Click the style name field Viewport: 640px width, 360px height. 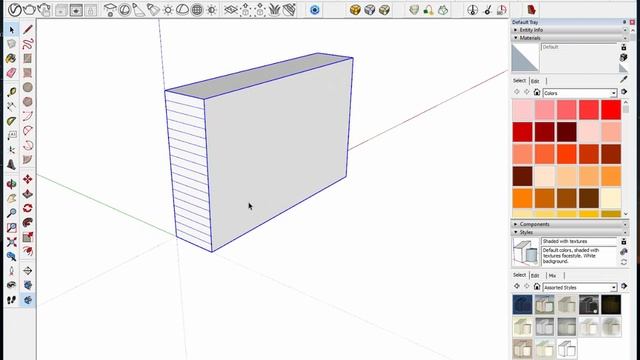click(579, 241)
